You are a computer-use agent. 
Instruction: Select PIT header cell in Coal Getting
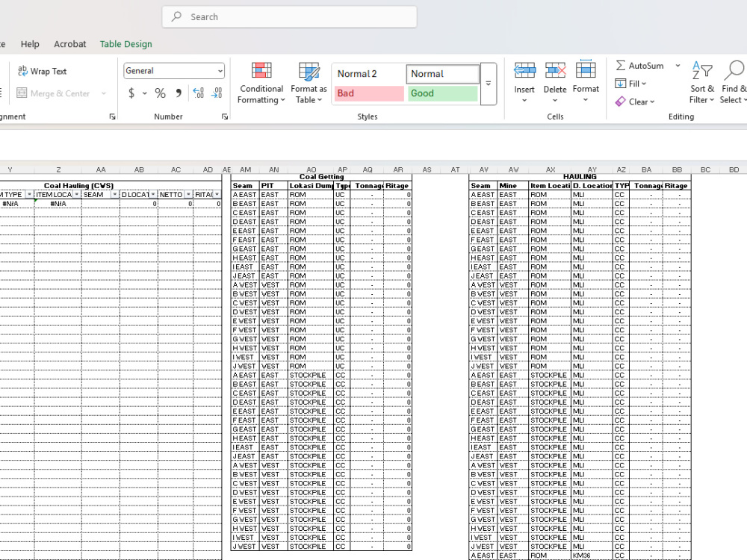pos(274,186)
